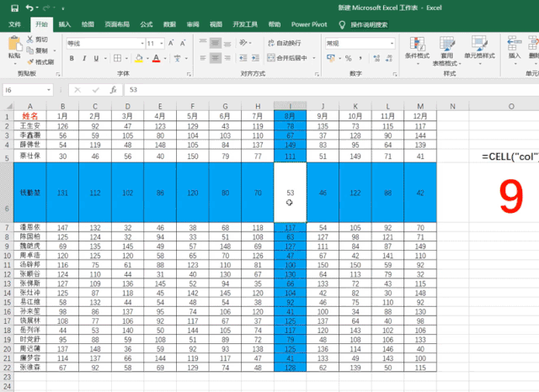The image size is (539, 392).
Task: Select column I header
Action: pos(290,106)
